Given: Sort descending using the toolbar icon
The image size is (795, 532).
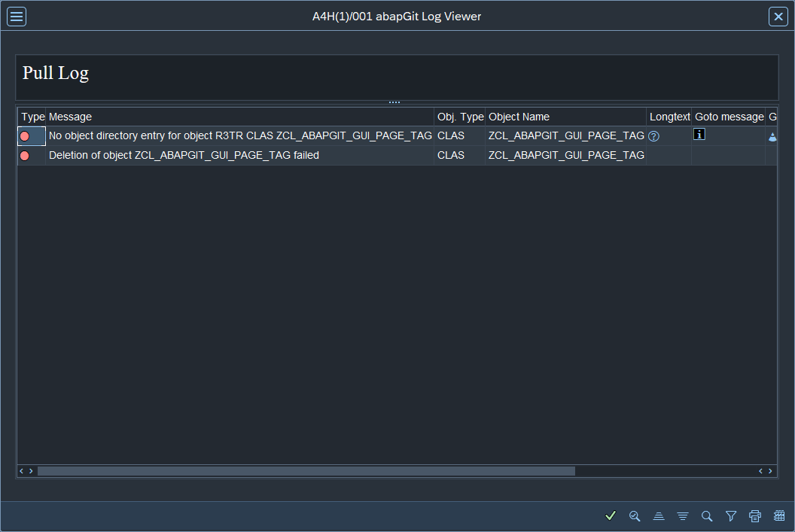Looking at the screenshot, I should pyautogui.click(x=683, y=515).
